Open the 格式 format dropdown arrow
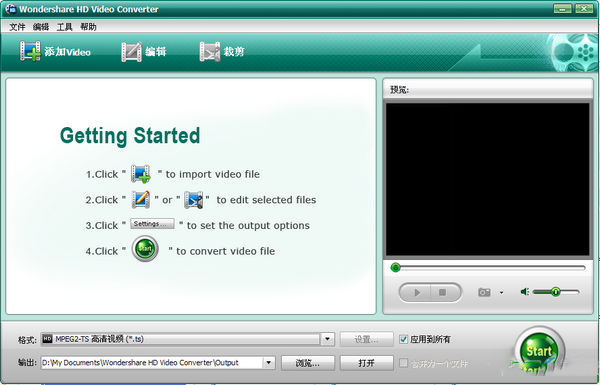 pos(327,339)
